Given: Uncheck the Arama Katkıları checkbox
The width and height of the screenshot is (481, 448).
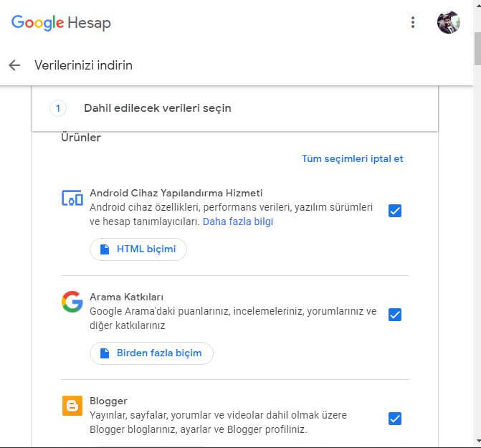Looking at the screenshot, I should coord(395,315).
